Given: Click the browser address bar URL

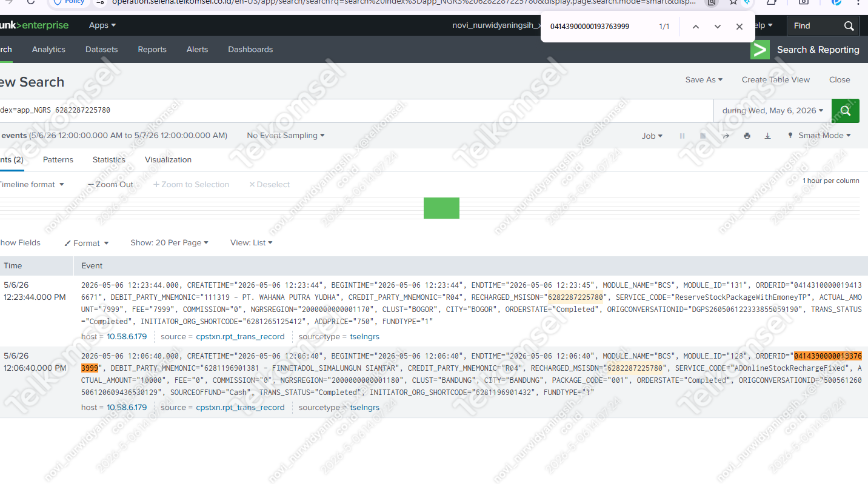Looking at the screenshot, I should point(404,2).
